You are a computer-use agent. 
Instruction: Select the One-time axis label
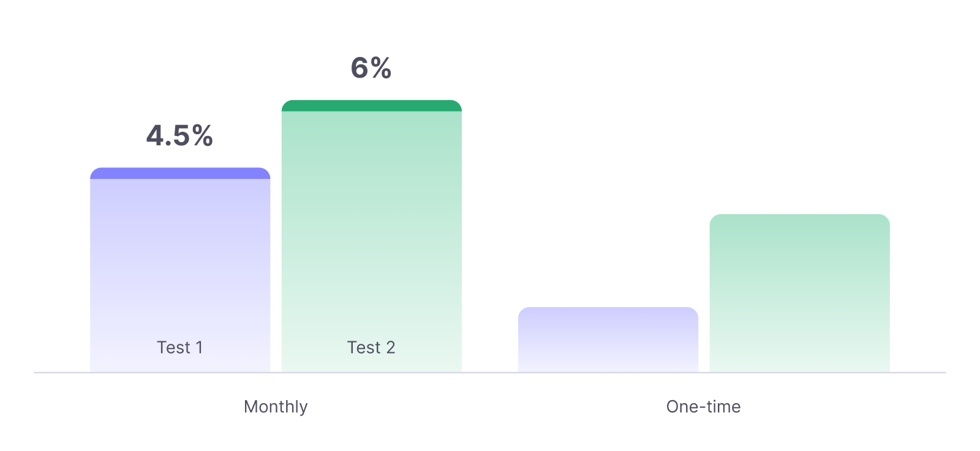[x=703, y=407]
